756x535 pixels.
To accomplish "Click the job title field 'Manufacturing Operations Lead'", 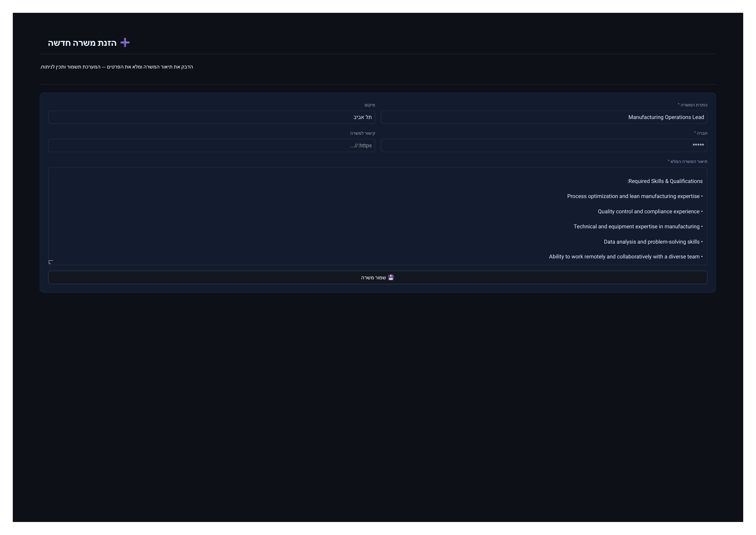I will (544, 117).
